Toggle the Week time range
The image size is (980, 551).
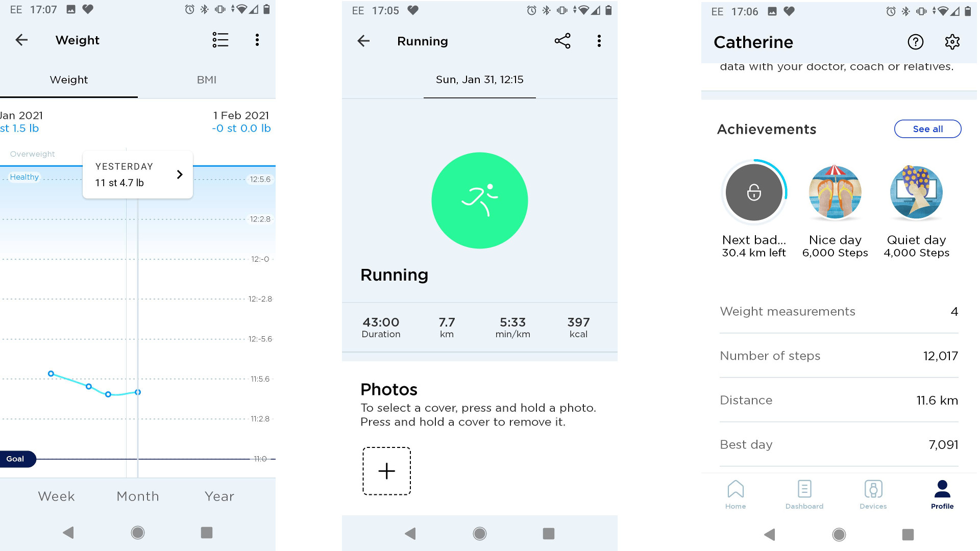point(55,495)
